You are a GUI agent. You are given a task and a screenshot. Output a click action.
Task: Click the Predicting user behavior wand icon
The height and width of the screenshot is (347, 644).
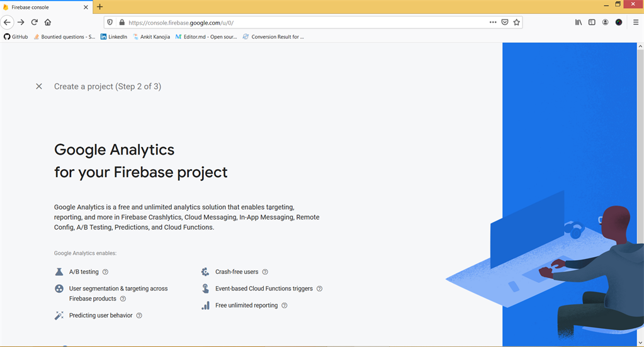59,316
